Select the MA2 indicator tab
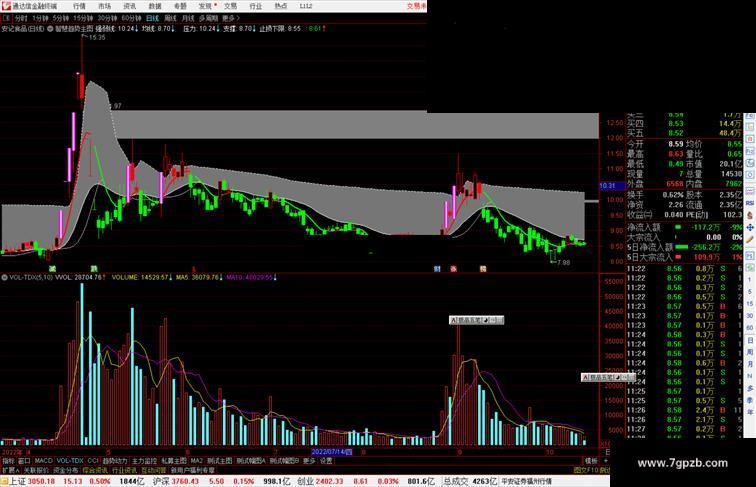756x487 pixels. (196, 461)
